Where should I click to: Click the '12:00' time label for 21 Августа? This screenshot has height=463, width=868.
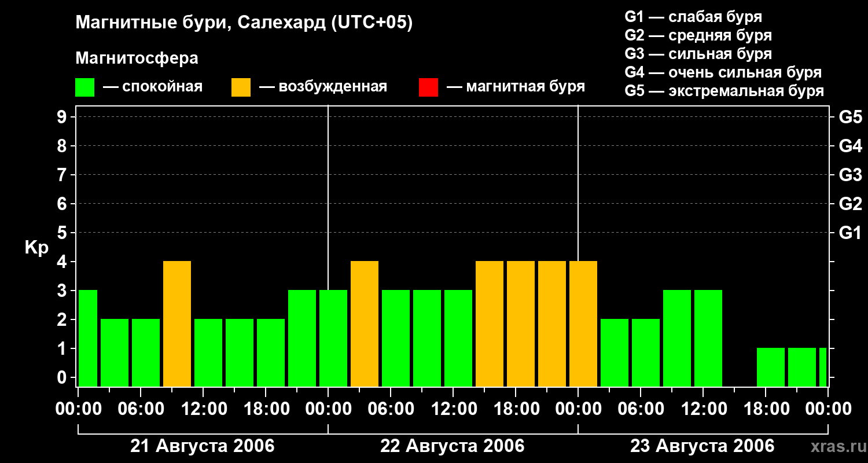(203, 409)
